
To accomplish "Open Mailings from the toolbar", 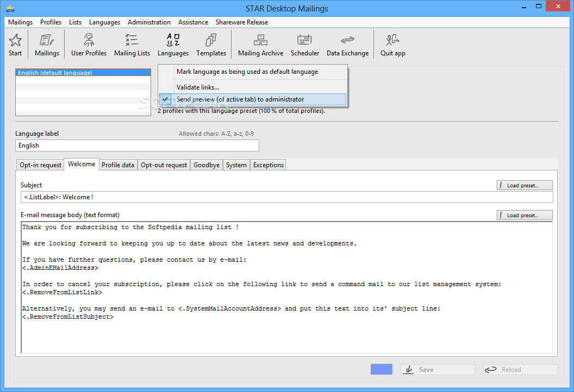I will (47, 44).
